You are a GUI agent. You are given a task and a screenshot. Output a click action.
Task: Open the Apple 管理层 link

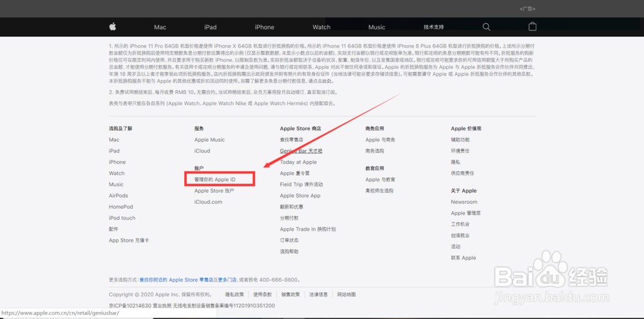coord(466,213)
